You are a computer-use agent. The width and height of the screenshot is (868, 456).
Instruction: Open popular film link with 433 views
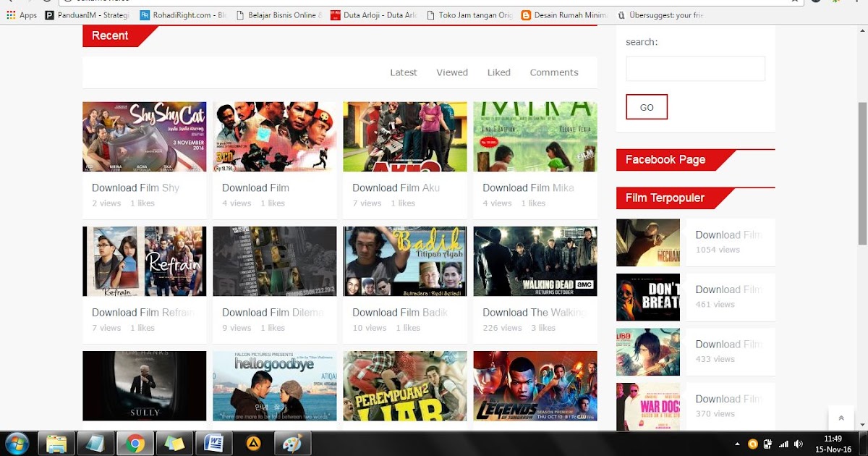(x=728, y=344)
